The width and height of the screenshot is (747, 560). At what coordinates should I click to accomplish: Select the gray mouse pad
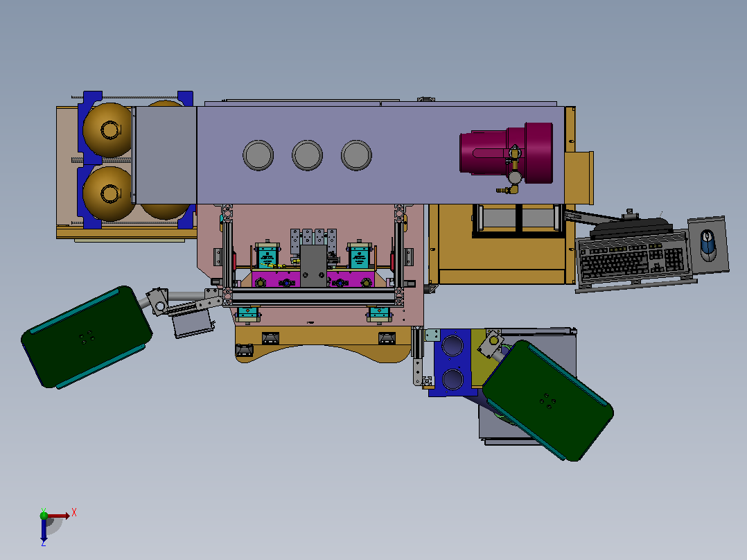[708, 245]
